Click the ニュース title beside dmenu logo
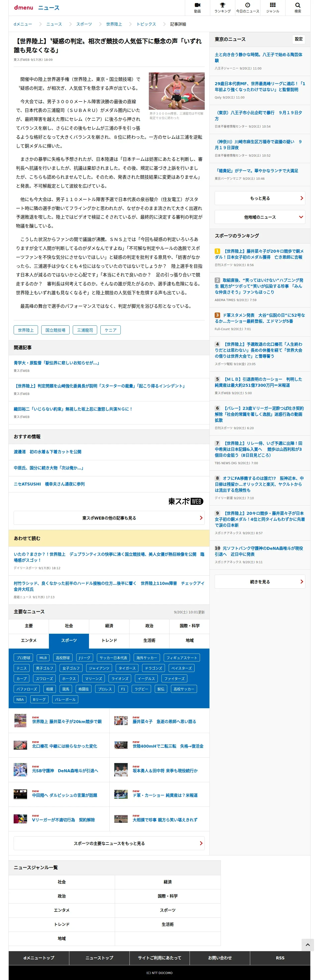The height and width of the screenshot is (980, 319). tap(49, 8)
